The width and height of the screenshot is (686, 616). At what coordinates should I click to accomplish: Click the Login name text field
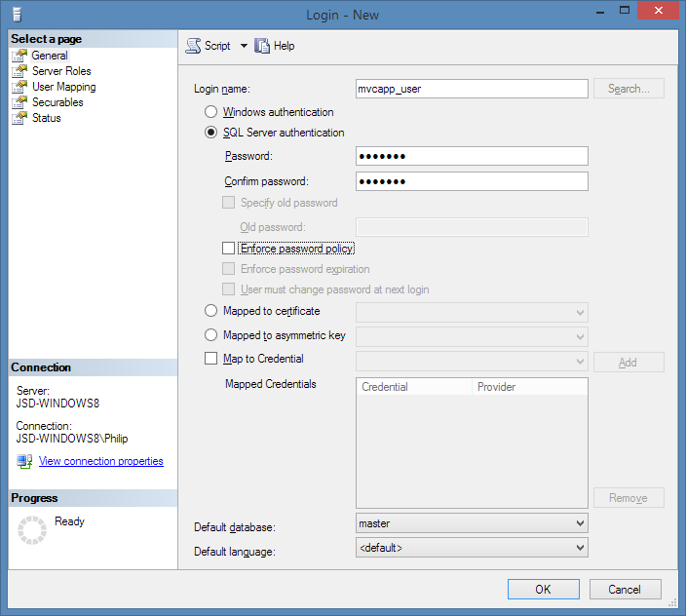(472, 89)
